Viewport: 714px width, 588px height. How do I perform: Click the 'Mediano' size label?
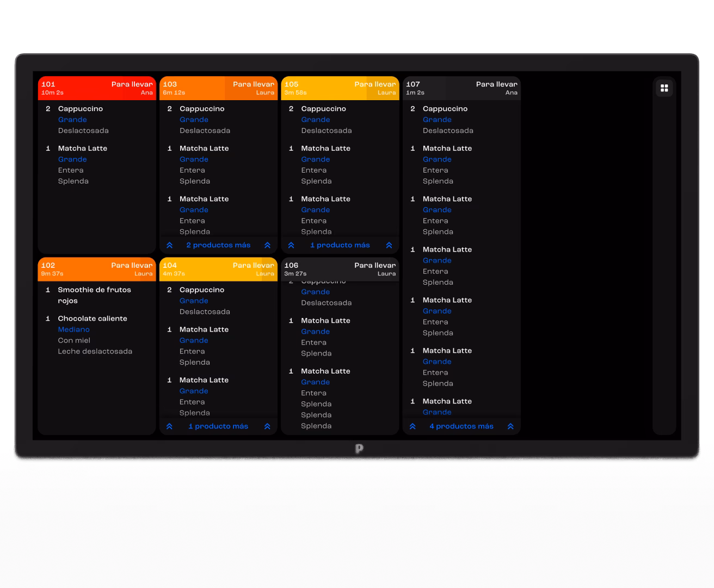74,329
